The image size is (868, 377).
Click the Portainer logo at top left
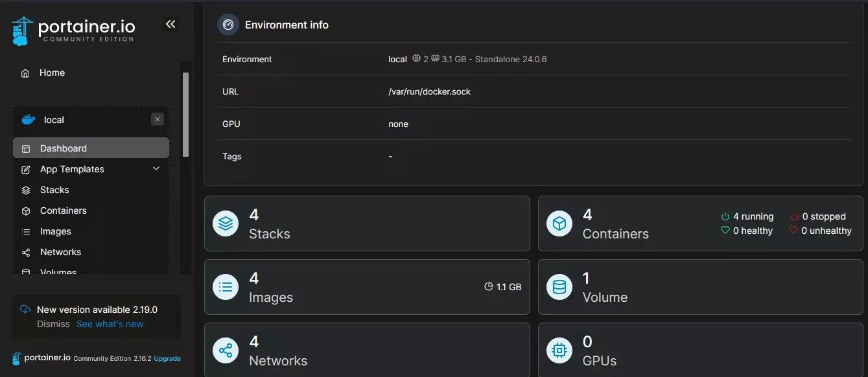[x=73, y=30]
